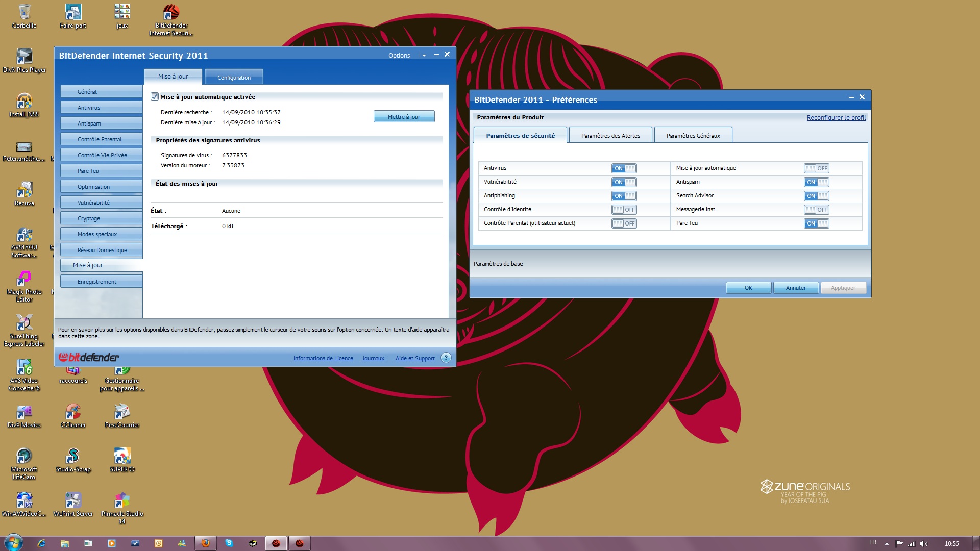Launch Magic Photo Editor from the desktop
This screenshot has height=551, width=980.
[x=24, y=286]
